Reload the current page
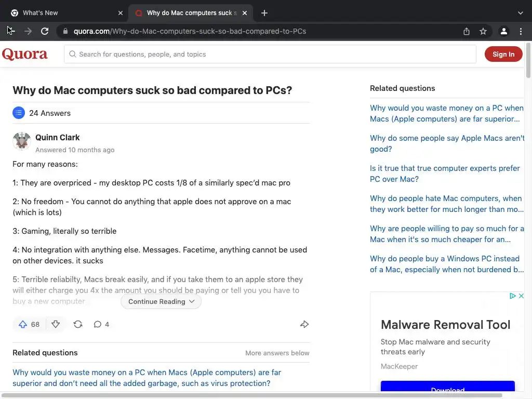Image resolution: width=532 pixels, height=399 pixels. [x=45, y=31]
